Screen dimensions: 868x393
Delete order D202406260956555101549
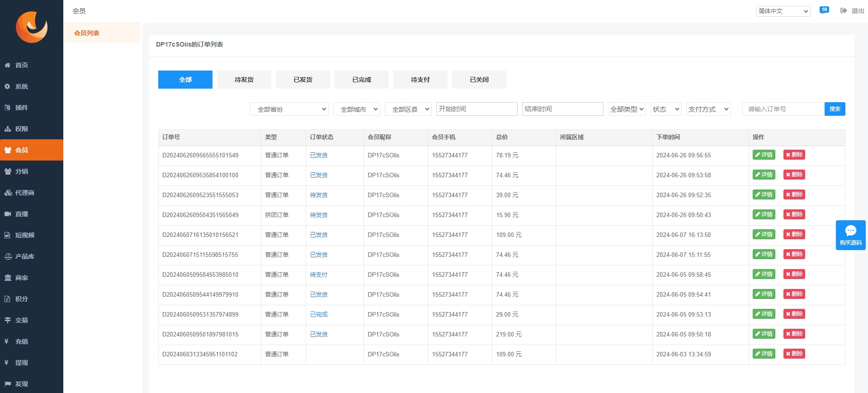794,155
